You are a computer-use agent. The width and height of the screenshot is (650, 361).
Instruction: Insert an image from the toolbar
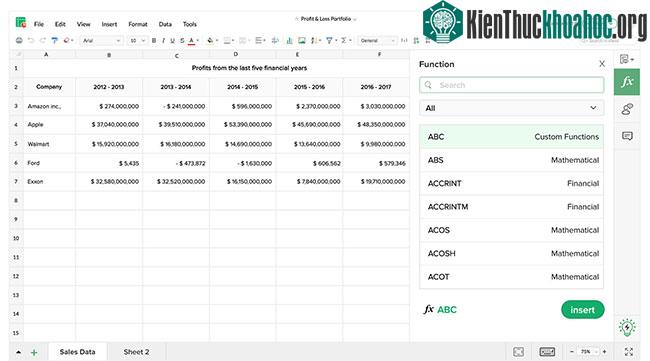point(302,41)
